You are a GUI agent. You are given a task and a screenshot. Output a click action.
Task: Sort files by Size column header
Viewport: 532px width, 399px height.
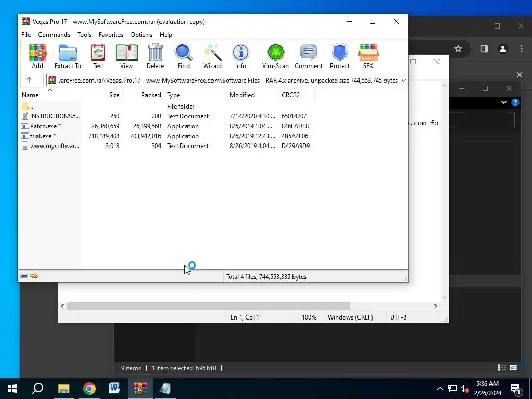pyautogui.click(x=102, y=95)
